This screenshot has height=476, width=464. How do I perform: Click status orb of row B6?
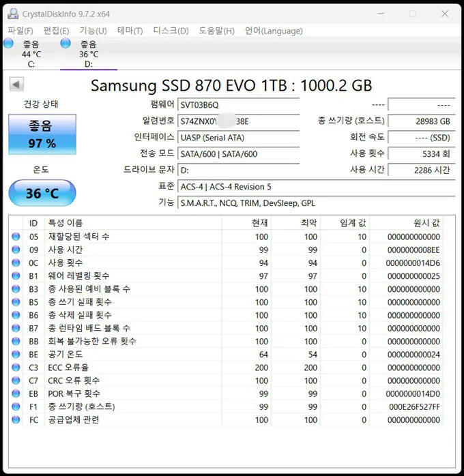(x=16, y=315)
